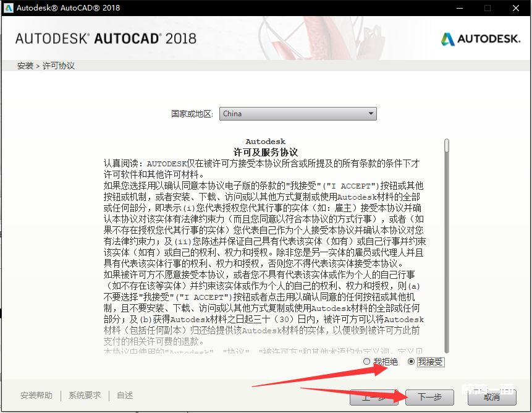The image size is (532, 413).
Task: Open the country dropdown showing China
Action: (x=298, y=114)
